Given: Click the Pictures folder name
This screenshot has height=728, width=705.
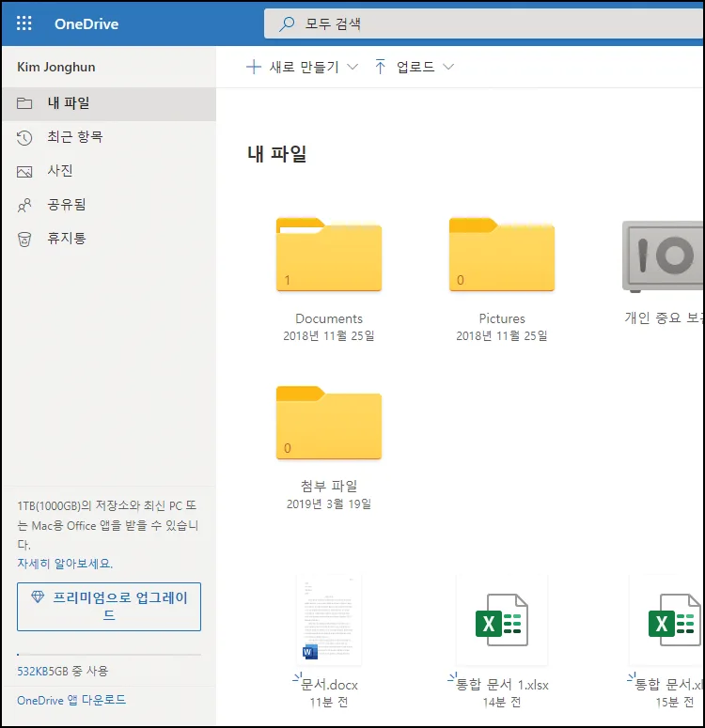Looking at the screenshot, I should [x=502, y=318].
